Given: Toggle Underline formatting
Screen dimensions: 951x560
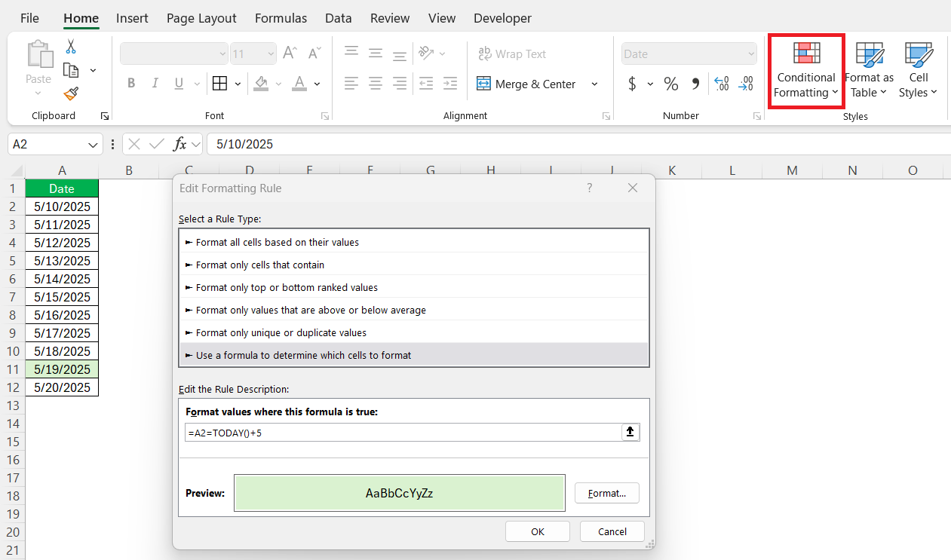Looking at the screenshot, I should [x=179, y=84].
